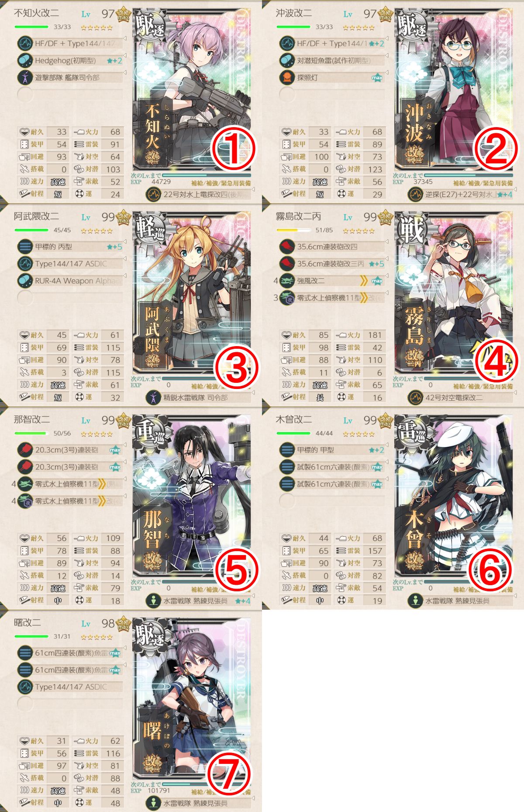Expand the arrow beside 不知火's Hedgehog(初期型) slot

tap(125, 56)
